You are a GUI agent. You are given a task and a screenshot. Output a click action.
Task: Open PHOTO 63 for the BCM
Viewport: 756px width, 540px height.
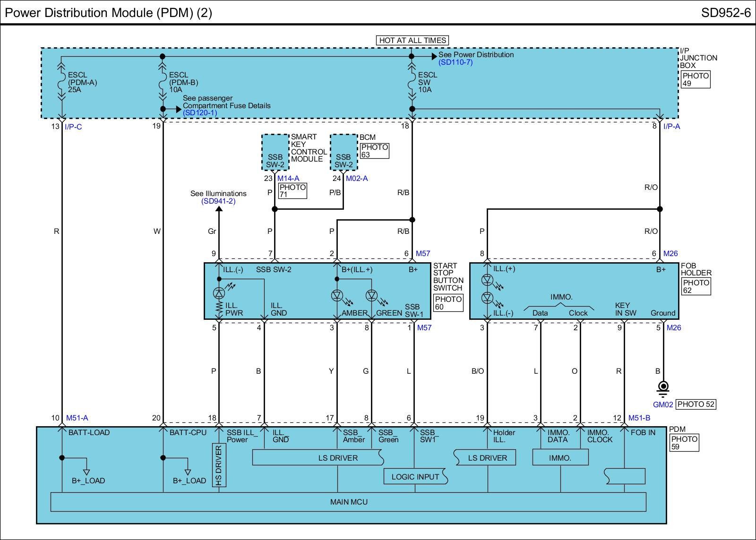[374, 151]
